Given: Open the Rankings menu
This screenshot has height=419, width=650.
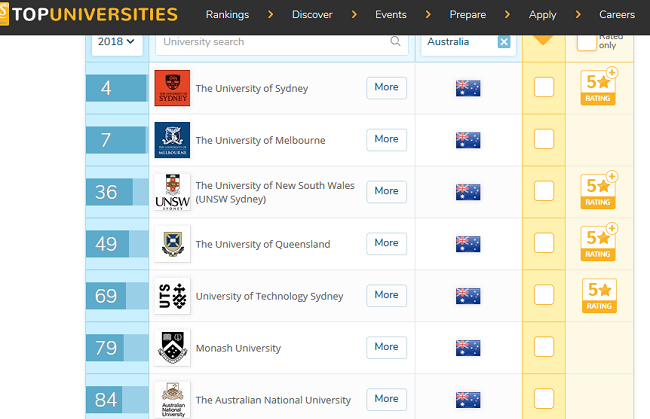Looking at the screenshot, I should tap(228, 15).
